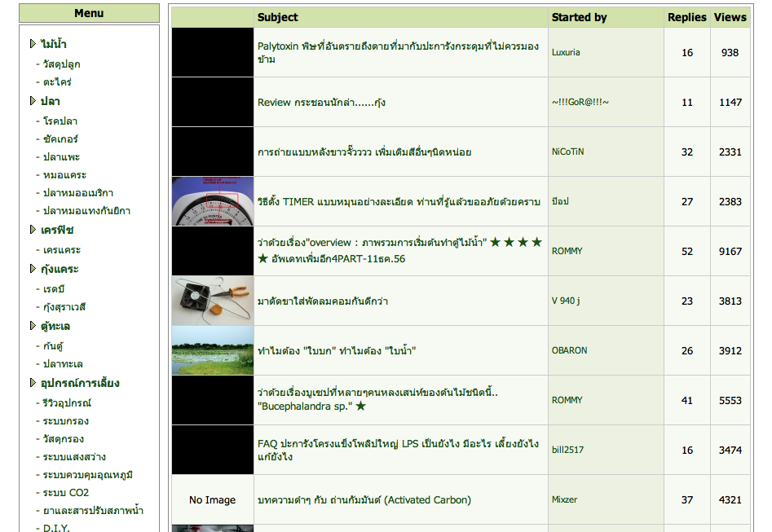Open the เครฟิช category
The width and height of the screenshot is (772, 532).
(57, 230)
